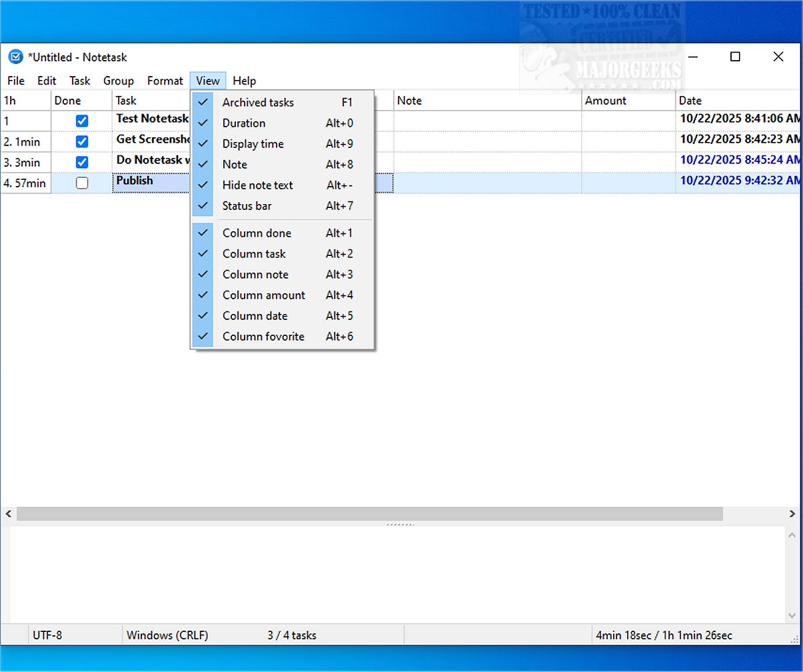Click the Notetask app icon in title bar
Image resolution: width=803 pixels, height=672 pixels.
[15, 57]
